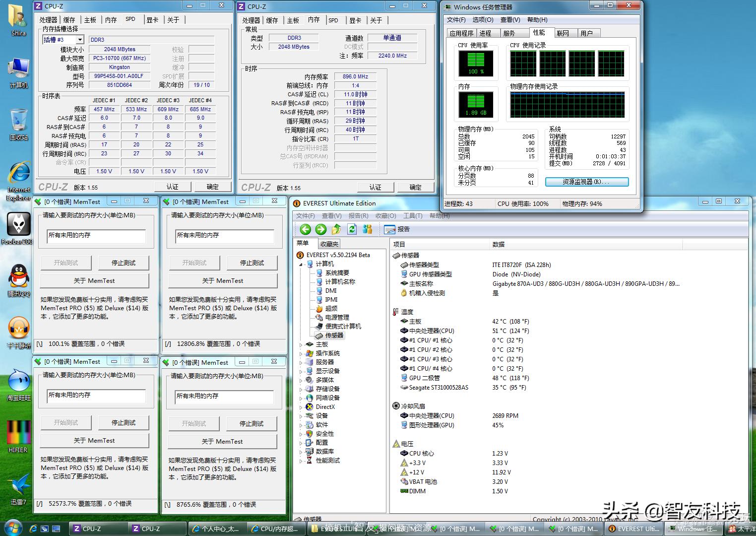
Task: Go back in EVEREST toolbar
Action: [306, 229]
